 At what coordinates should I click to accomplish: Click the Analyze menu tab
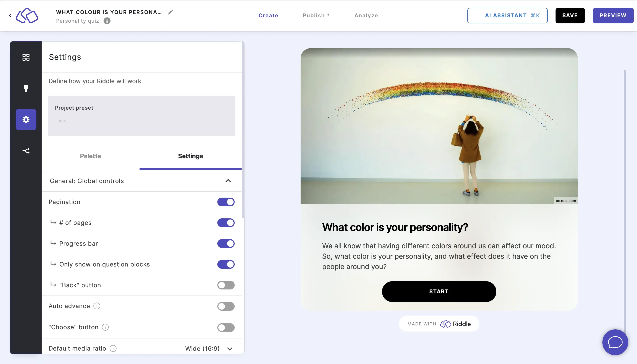coord(366,15)
